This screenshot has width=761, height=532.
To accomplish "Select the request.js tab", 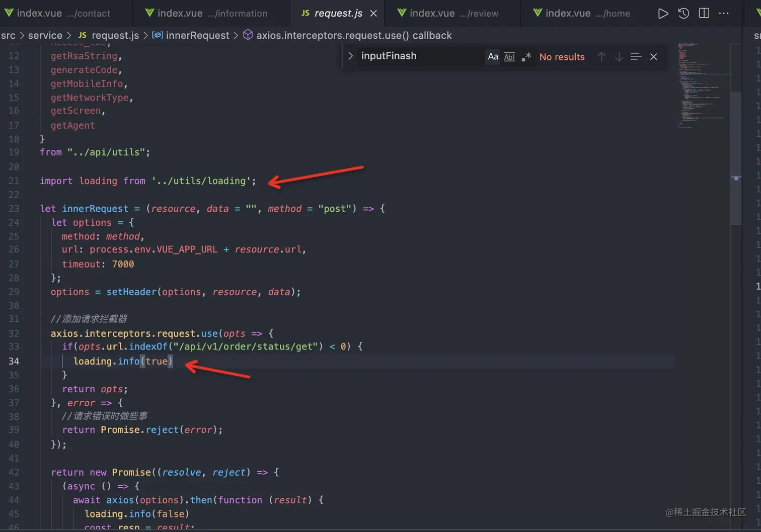I will coord(338,14).
